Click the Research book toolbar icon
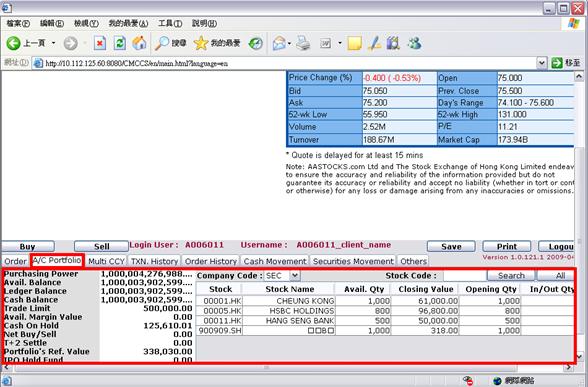 pos(393,44)
